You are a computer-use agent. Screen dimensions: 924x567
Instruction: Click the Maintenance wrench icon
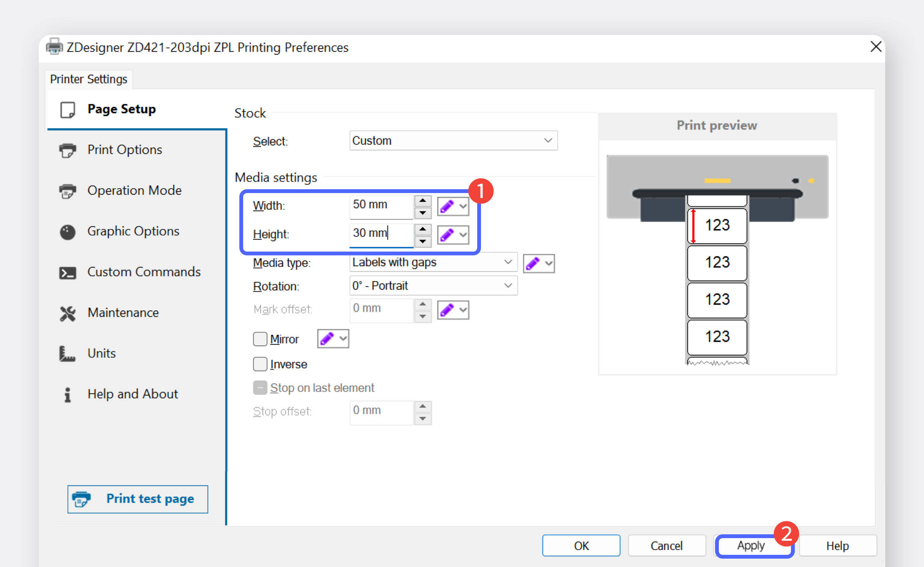tap(68, 313)
